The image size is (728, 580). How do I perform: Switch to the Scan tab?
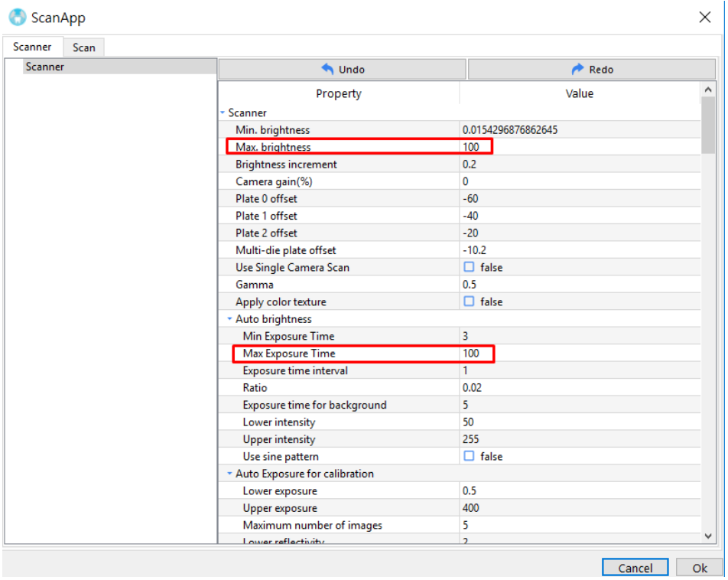[x=83, y=47]
